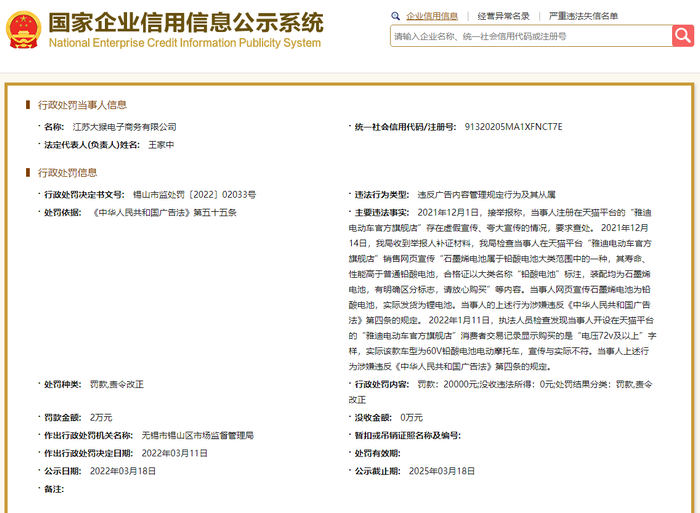700x513 pixels.
Task: Click the publication end date 2025年03月18日
Action: pos(442,471)
